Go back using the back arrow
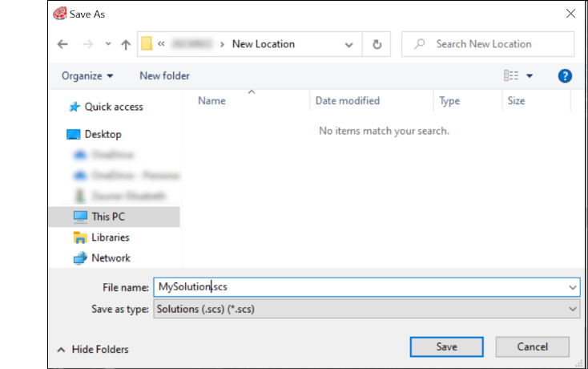The height and width of the screenshot is (369, 588). (x=62, y=44)
